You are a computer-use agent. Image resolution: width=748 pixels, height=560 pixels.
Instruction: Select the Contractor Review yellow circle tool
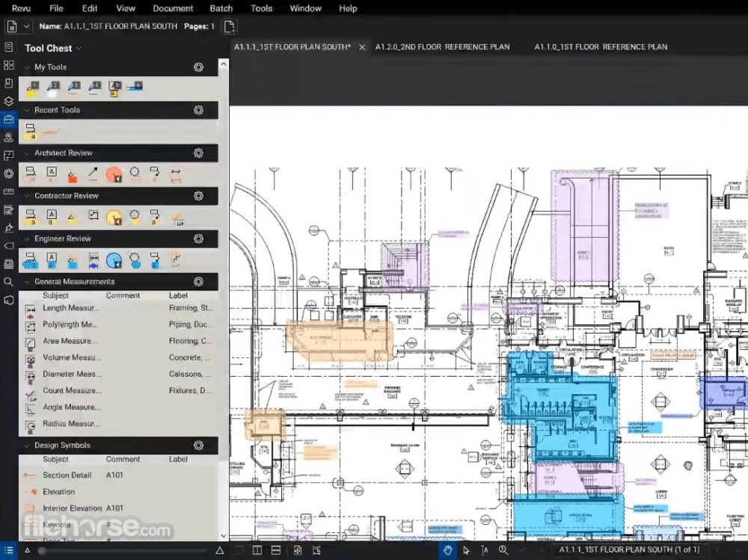(x=114, y=218)
